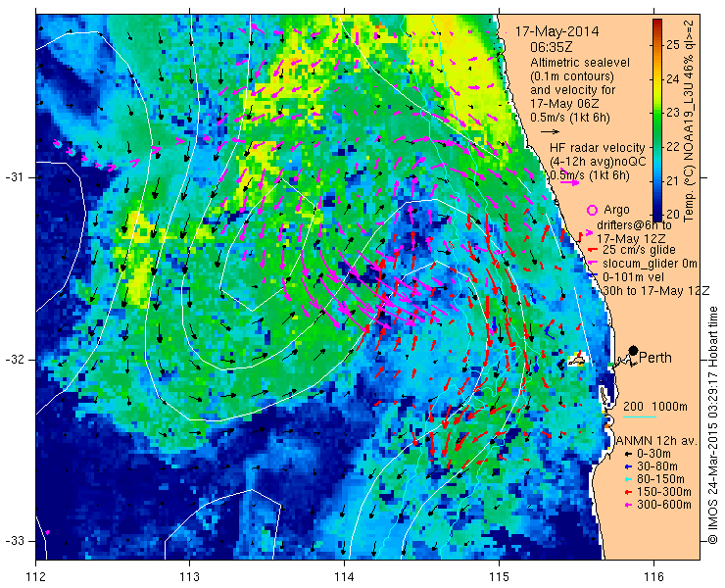
Task: Click the black altimetric velocity arrow in legend
Action: [551, 132]
